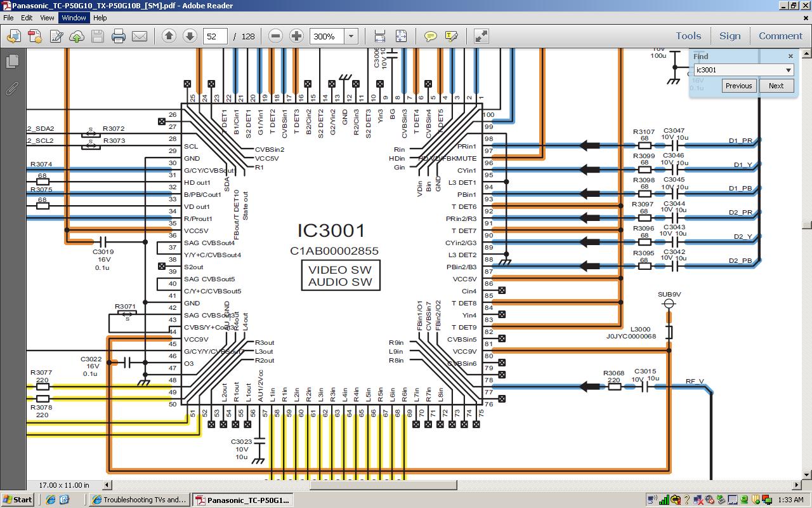Viewport: 812px width, 508px height.
Task: Switch to read mode view
Action: (x=481, y=36)
